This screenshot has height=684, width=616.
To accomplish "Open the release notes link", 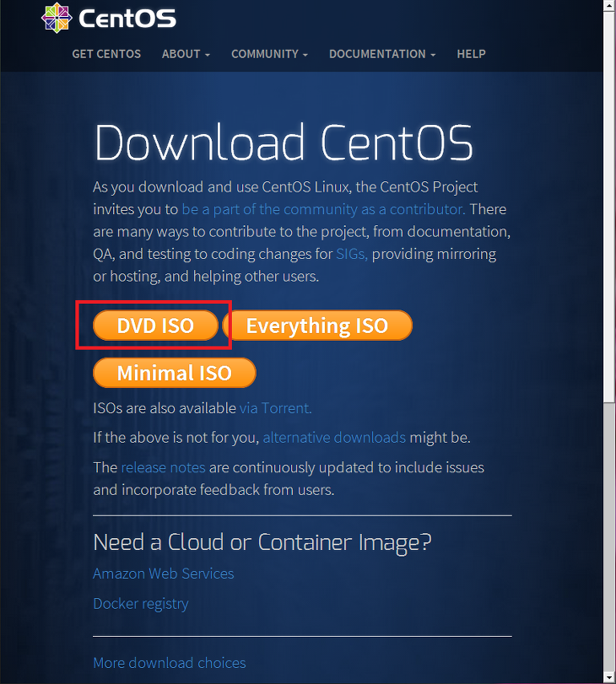I will tap(163, 467).
